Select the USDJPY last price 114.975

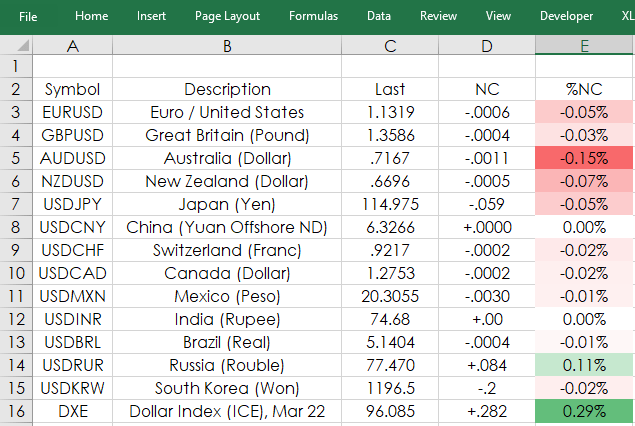click(390, 204)
